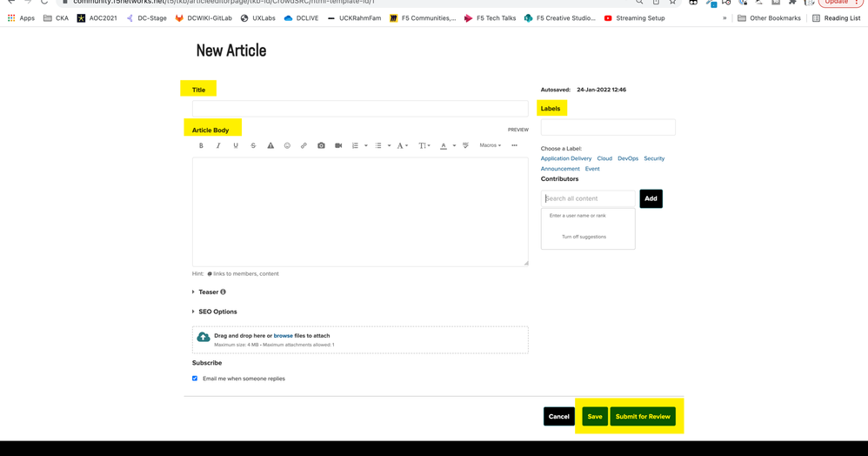Toggle underline formatting in editor toolbar
The image size is (868, 456).
click(236, 145)
